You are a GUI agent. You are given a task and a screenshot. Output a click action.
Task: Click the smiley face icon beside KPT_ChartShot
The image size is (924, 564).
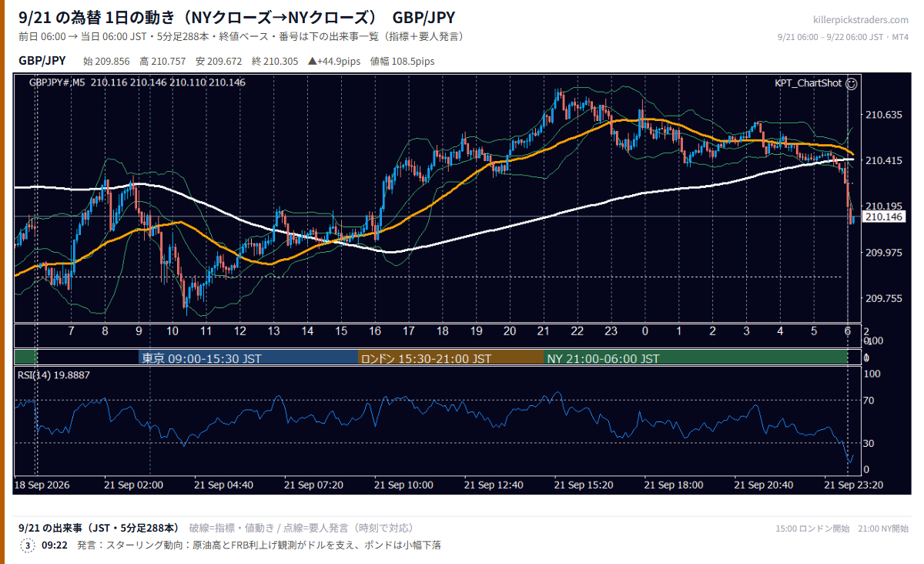pos(852,82)
